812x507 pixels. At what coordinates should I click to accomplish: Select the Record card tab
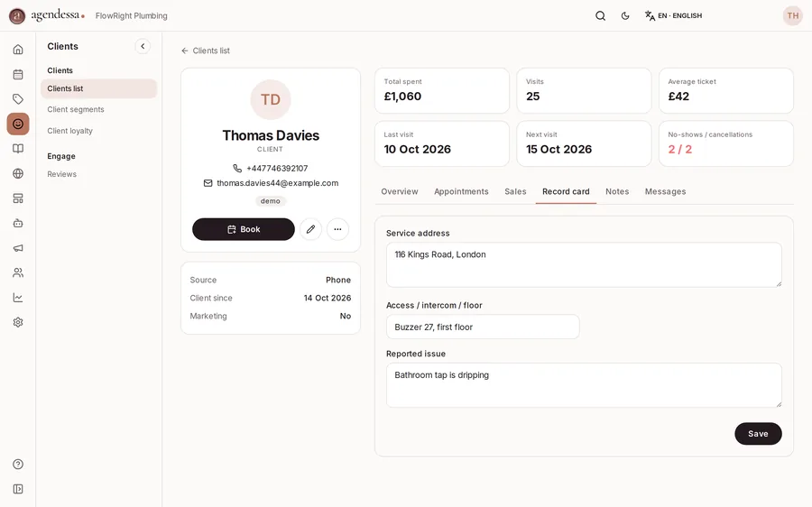(566, 191)
